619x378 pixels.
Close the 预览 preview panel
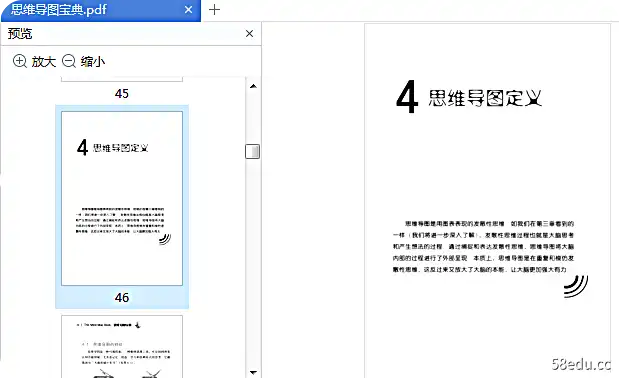tap(249, 34)
